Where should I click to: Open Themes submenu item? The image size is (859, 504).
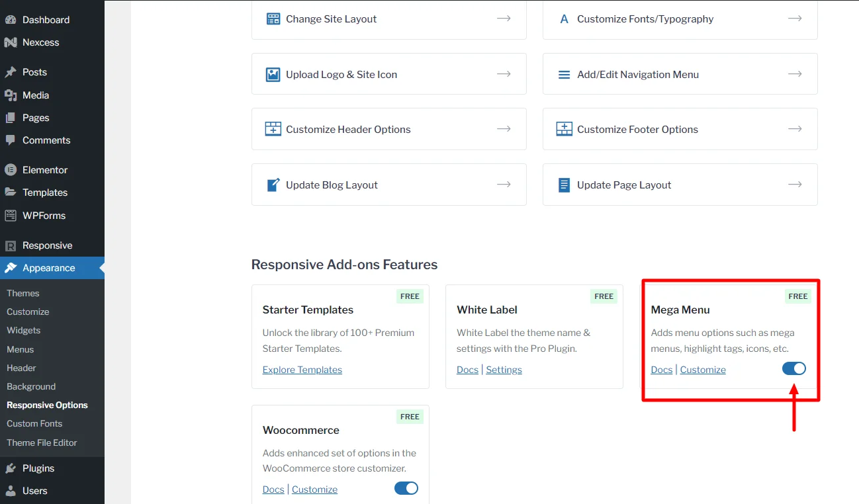coord(23,293)
